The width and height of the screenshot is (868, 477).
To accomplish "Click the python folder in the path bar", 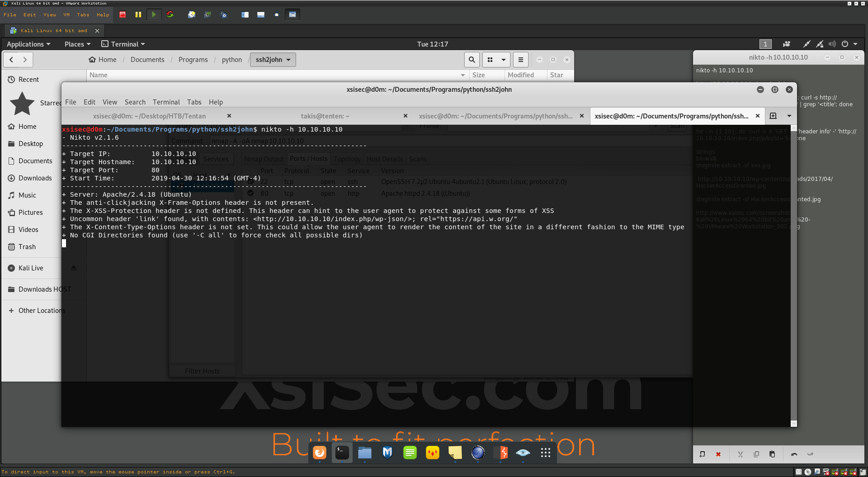I will [232, 60].
